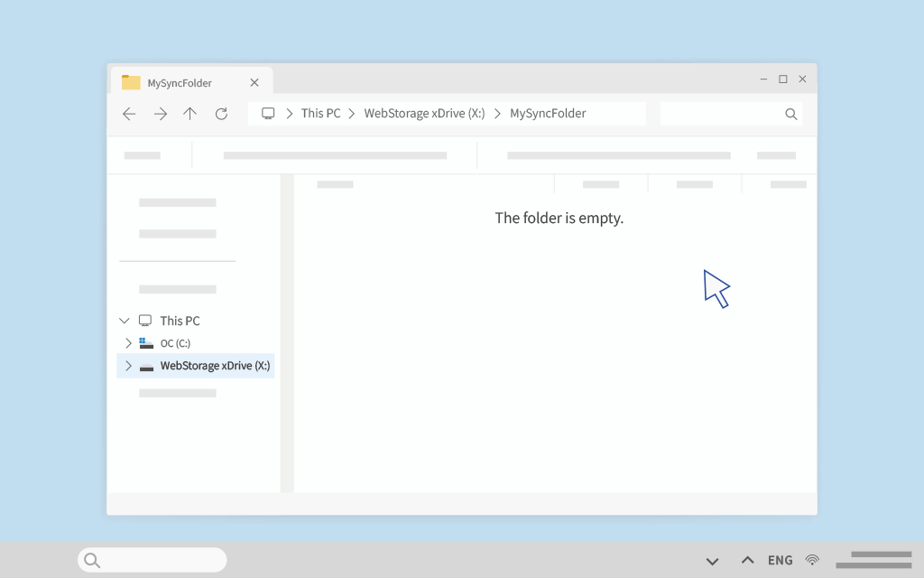Go forward with the right arrow
The width and height of the screenshot is (924, 578).
pyautogui.click(x=161, y=114)
